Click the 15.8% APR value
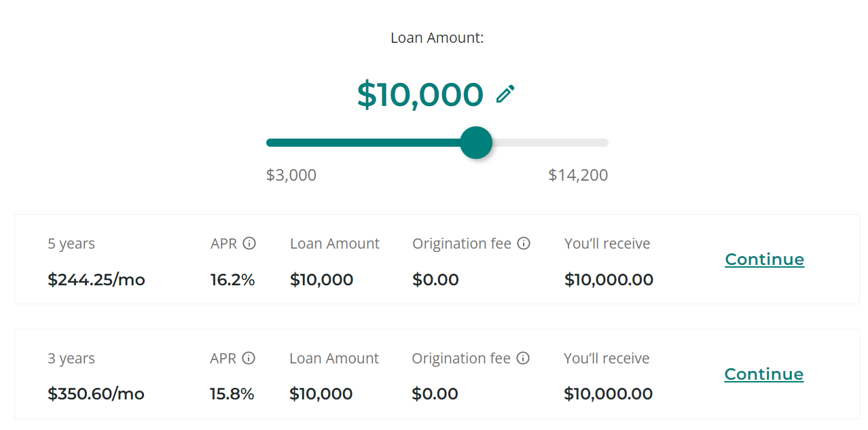 [232, 394]
